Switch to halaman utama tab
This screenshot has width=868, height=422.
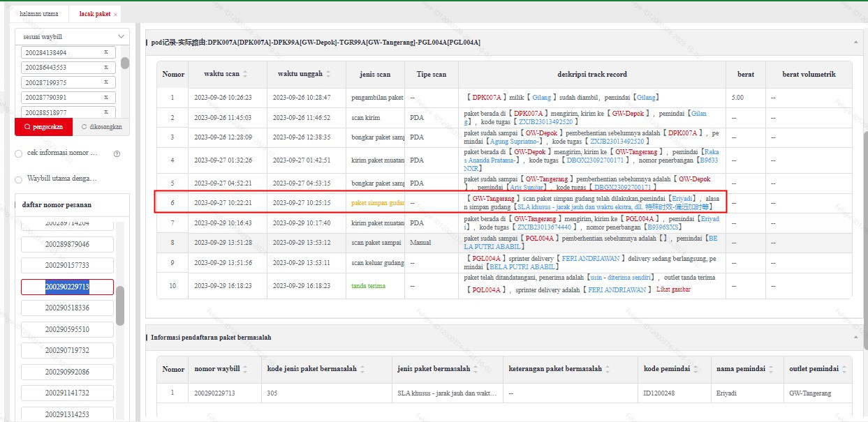[39, 14]
